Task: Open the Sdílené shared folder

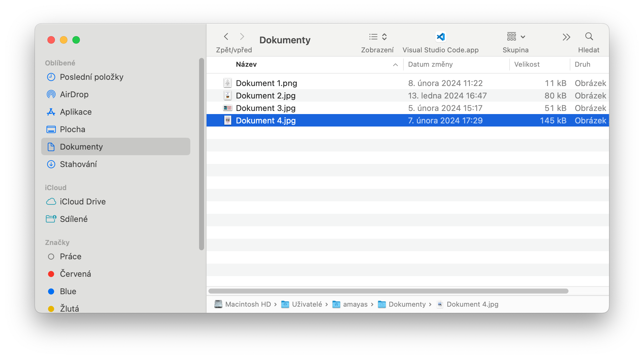Action: point(74,219)
